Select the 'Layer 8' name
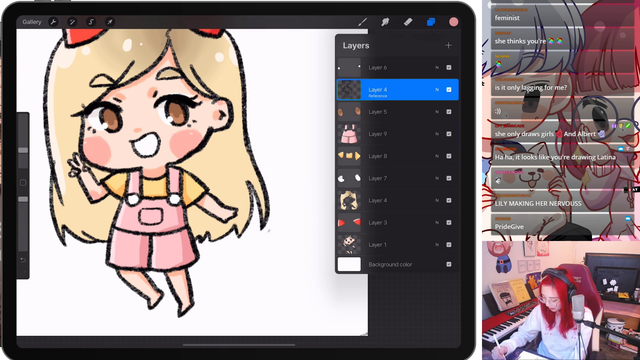Image resolution: width=640 pixels, height=360 pixels. tap(378, 156)
